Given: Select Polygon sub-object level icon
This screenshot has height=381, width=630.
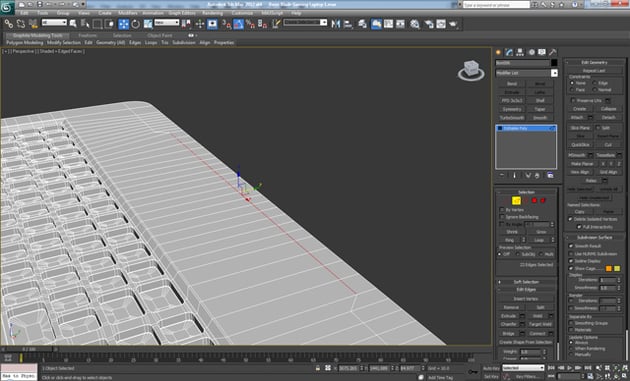Looking at the screenshot, I should (x=534, y=200).
